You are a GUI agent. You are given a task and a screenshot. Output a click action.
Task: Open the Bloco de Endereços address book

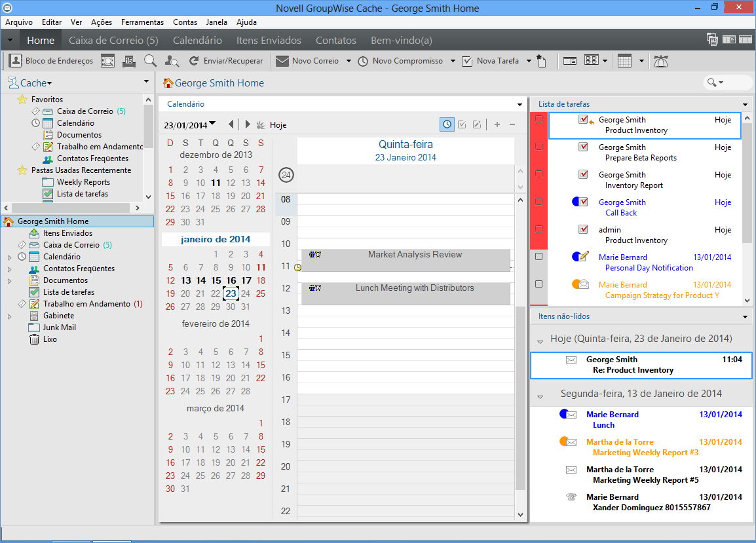pyautogui.click(x=51, y=61)
